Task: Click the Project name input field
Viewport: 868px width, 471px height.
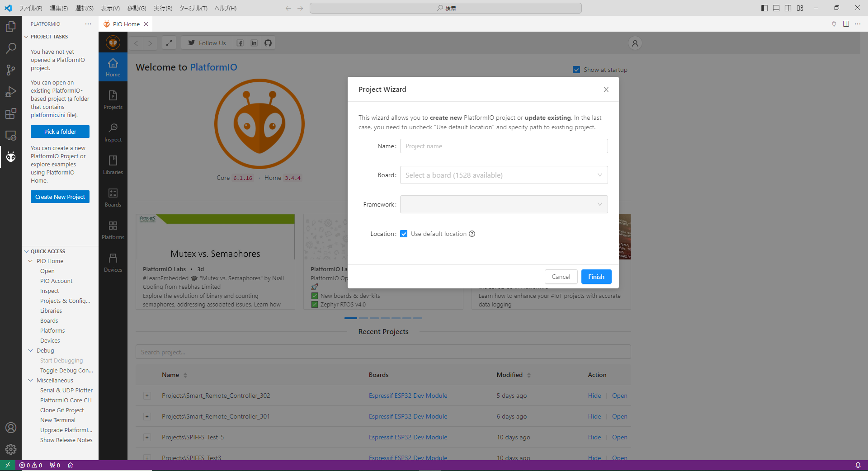Action: click(x=504, y=146)
